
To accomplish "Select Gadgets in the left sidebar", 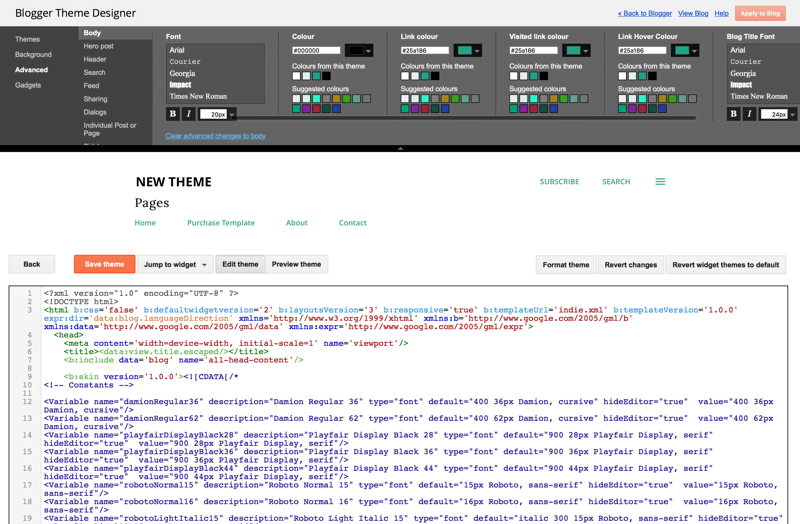I will point(28,85).
